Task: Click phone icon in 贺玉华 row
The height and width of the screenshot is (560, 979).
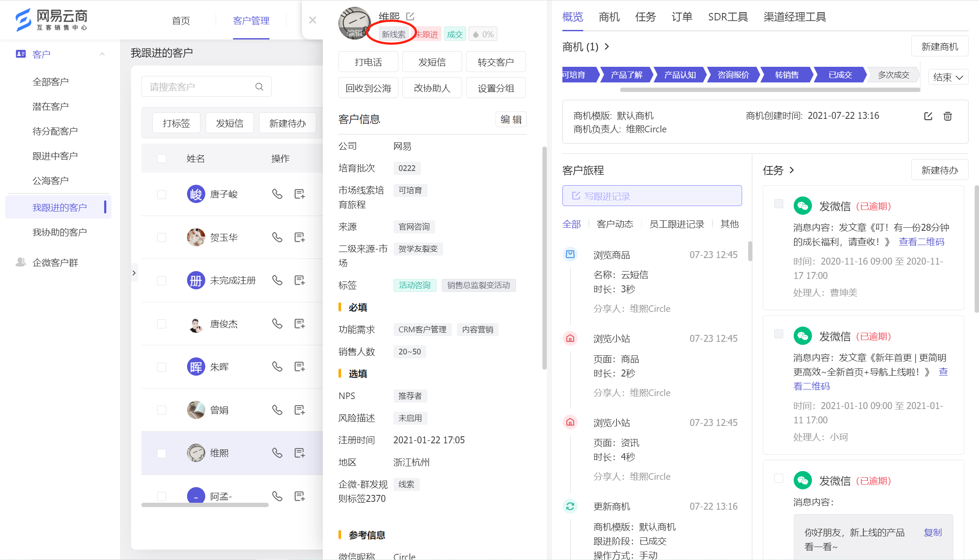Action: point(277,237)
